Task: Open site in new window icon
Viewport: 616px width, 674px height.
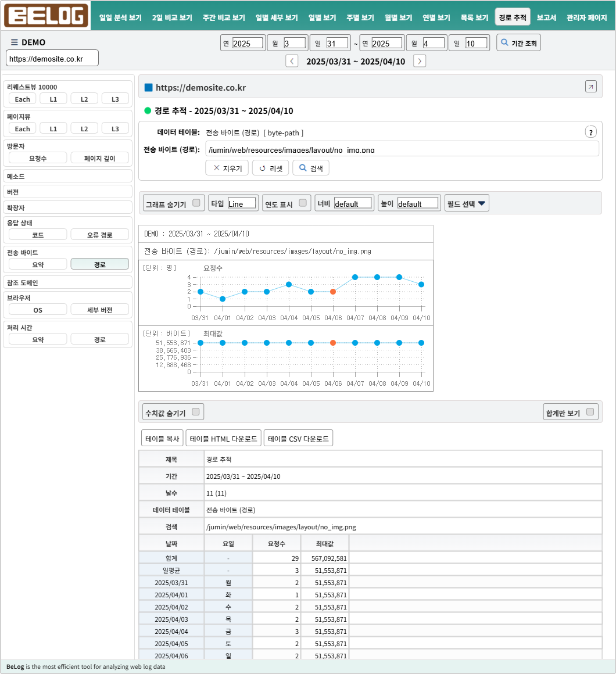Action: (590, 87)
